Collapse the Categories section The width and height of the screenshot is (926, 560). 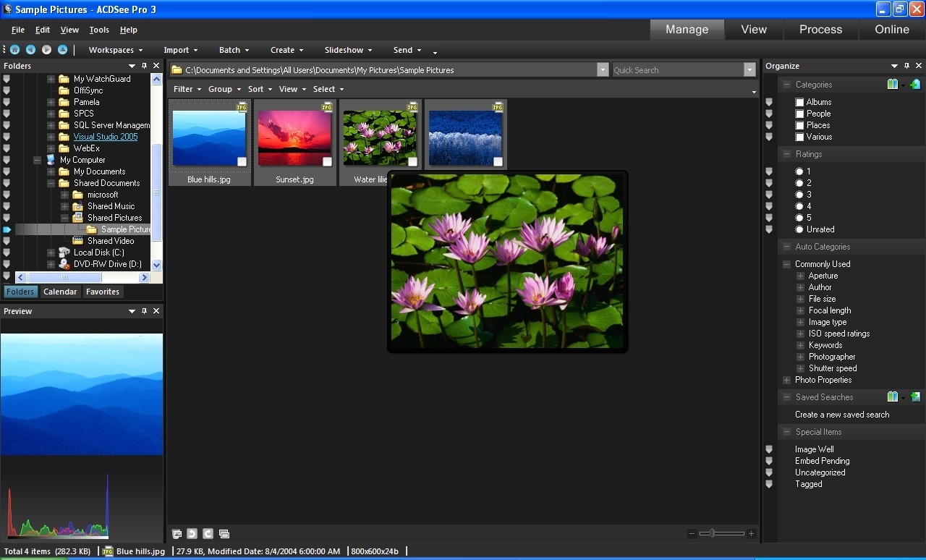pos(786,84)
